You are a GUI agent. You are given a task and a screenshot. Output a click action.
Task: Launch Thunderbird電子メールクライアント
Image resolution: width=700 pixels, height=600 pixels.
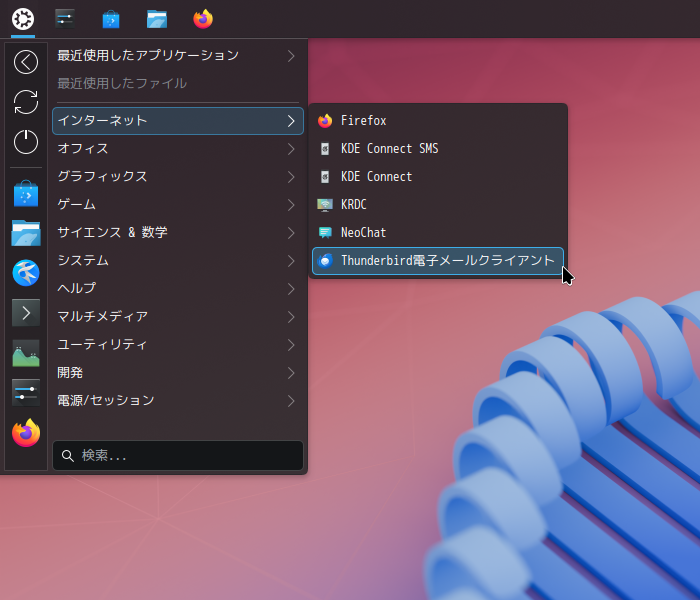(x=438, y=261)
